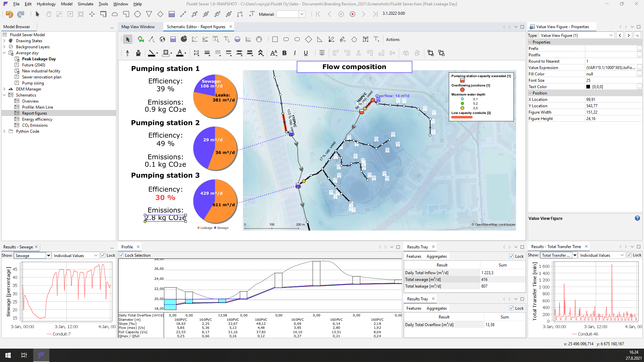Viewport: 644px width, 362px height.
Task: Open the Actions button
Action: coord(393,40)
